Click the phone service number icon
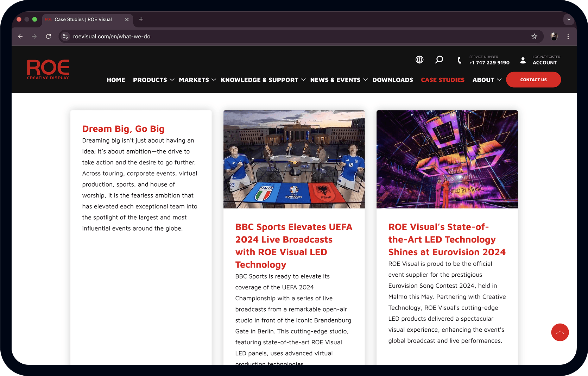 tap(460, 60)
